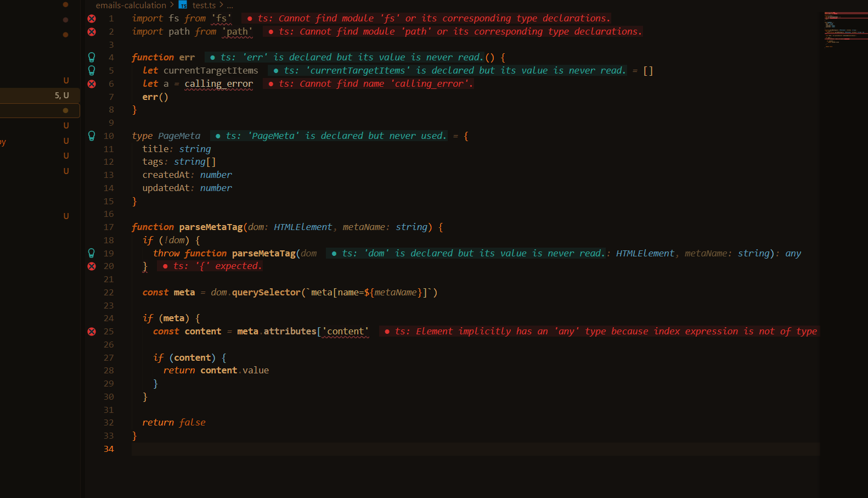Screen dimensions: 868x498
Task: Click the 'PageMeta' declared but never used message
Action: tap(329, 136)
